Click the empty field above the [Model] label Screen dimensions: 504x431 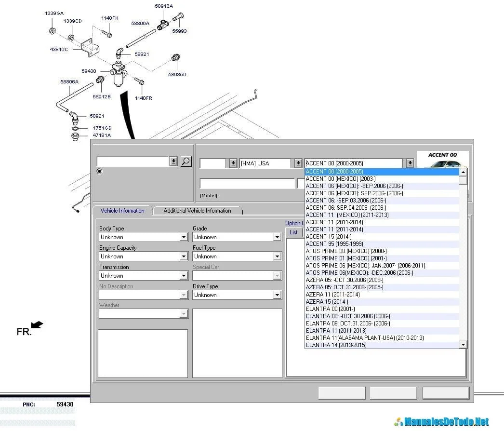(x=247, y=183)
